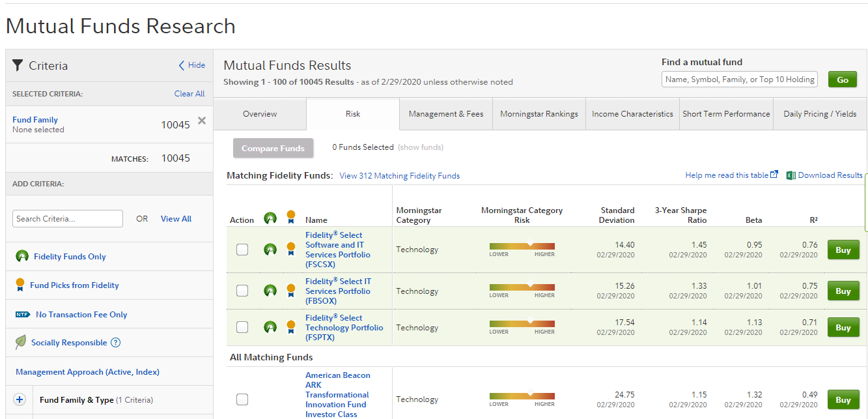868x419 pixels.
Task: Click the Fidelity logo icon beside Fidelity Funds Only
Action: pyautogui.click(x=22, y=256)
